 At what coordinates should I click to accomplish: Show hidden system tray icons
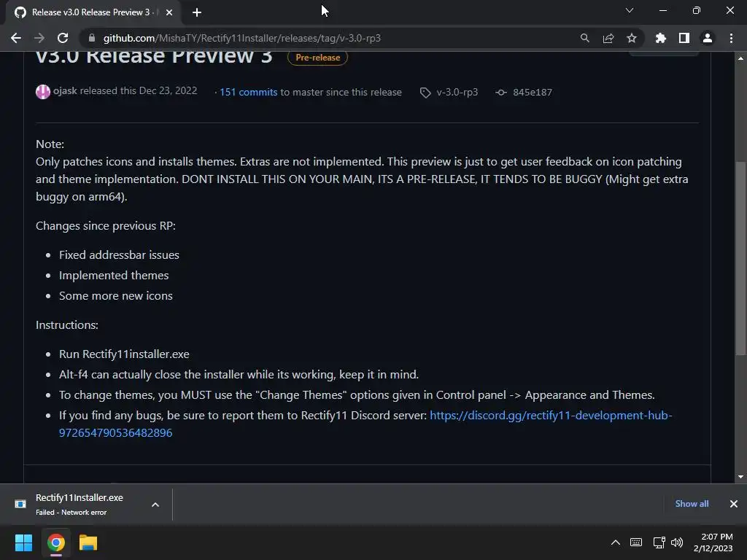click(616, 542)
